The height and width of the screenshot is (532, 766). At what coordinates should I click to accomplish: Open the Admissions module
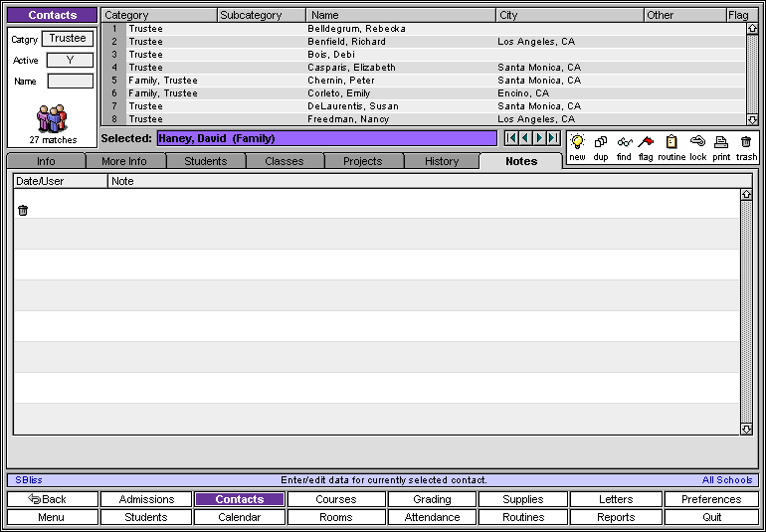(x=146, y=499)
